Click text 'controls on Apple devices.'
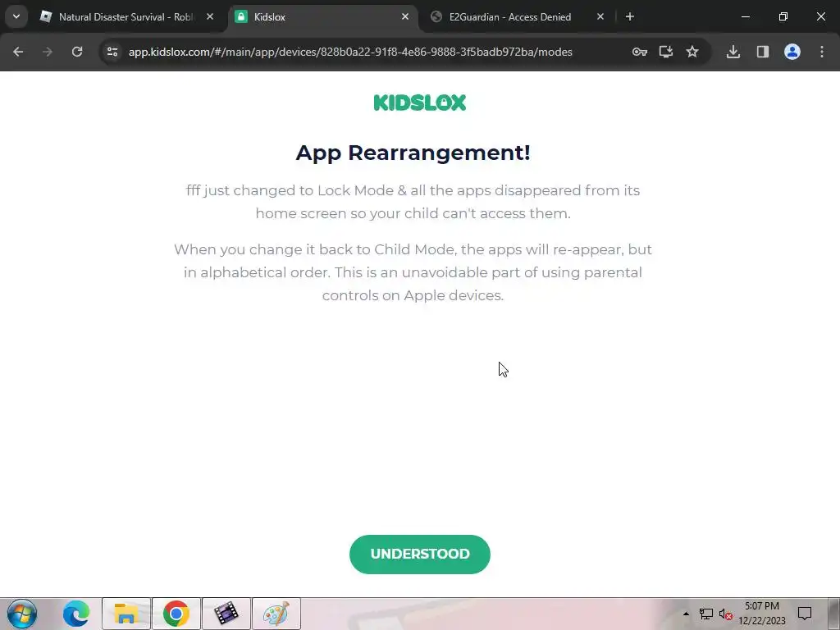The height and width of the screenshot is (630, 840). click(x=413, y=295)
